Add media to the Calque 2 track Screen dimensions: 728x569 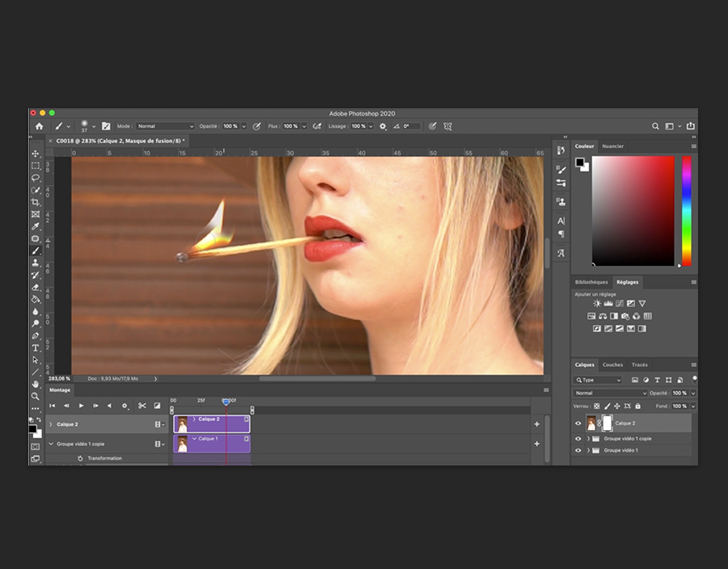click(537, 424)
